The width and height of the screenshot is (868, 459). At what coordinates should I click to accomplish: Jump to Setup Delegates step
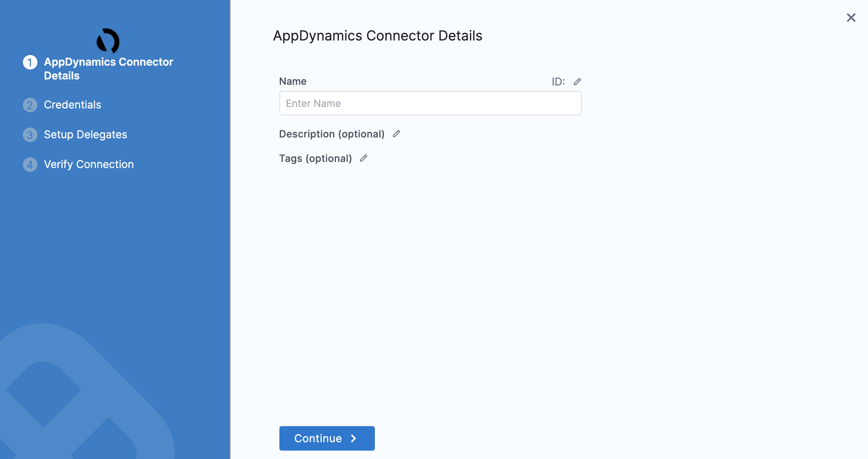(x=86, y=134)
